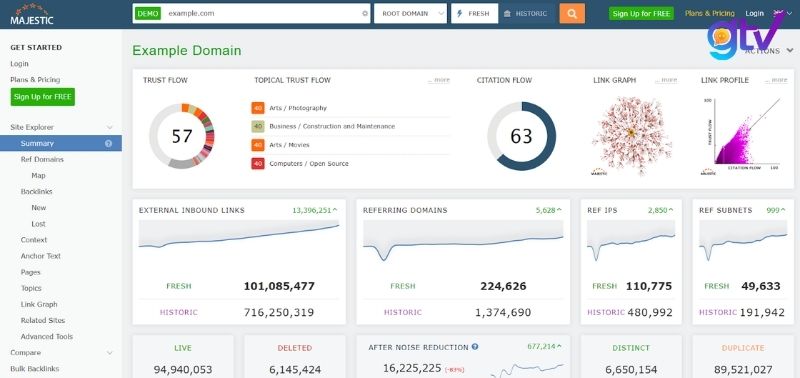Image resolution: width=800 pixels, height=378 pixels.
Task: Click the Deleted 6,145,424 value
Action: (x=294, y=370)
